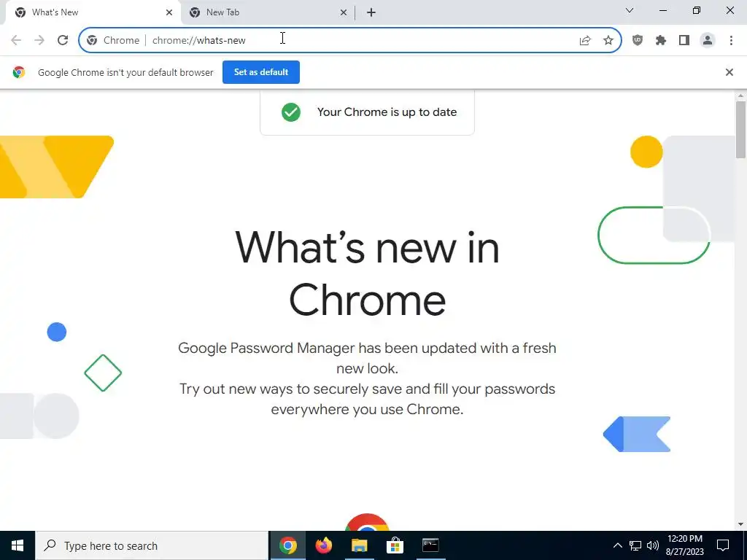Open Microsoft Store from taskbar
Image resolution: width=747 pixels, height=560 pixels.
[395, 545]
